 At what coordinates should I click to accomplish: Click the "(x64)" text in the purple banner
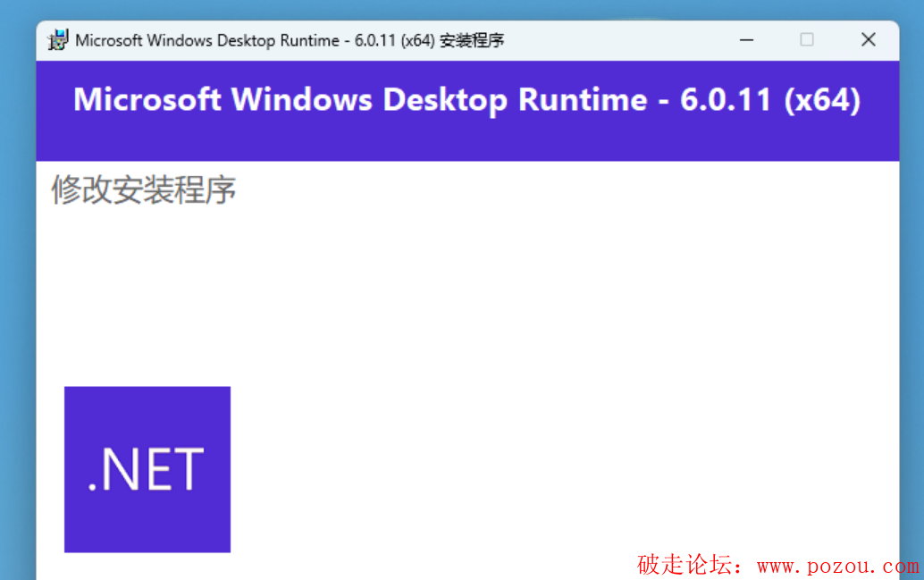[x=822, y=99]
